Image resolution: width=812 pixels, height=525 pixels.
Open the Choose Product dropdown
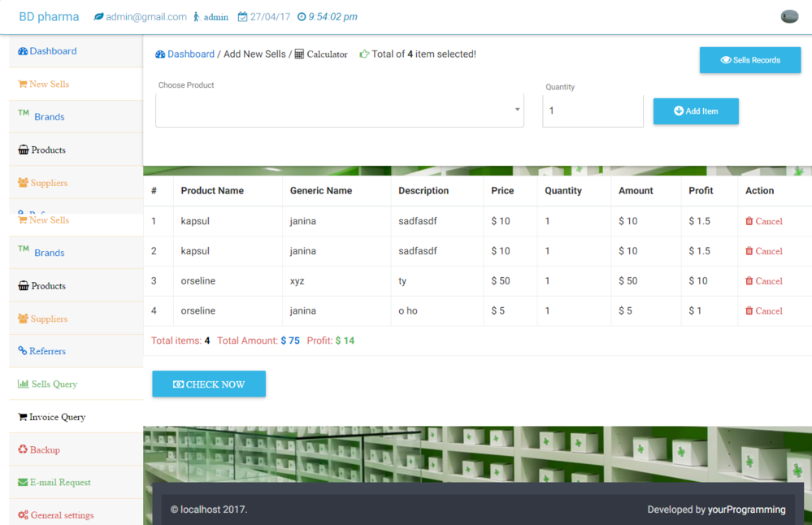pyautogui.click(x=340, y=111)
